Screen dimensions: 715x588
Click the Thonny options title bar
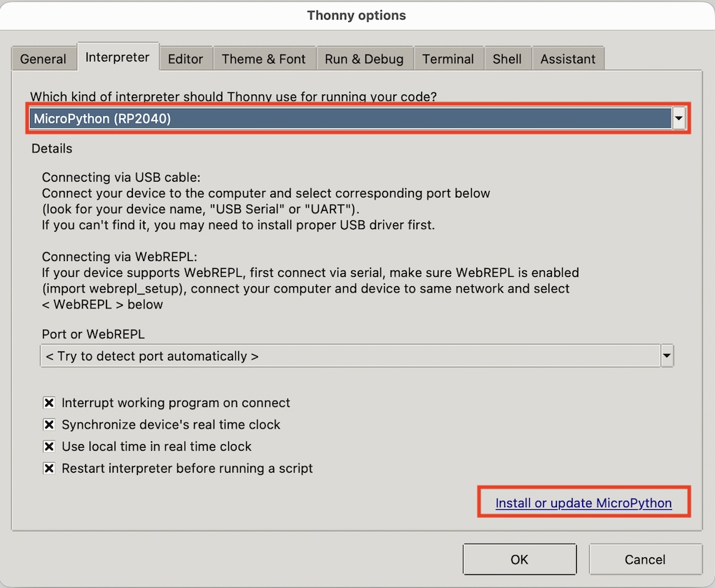pos(356,15)
